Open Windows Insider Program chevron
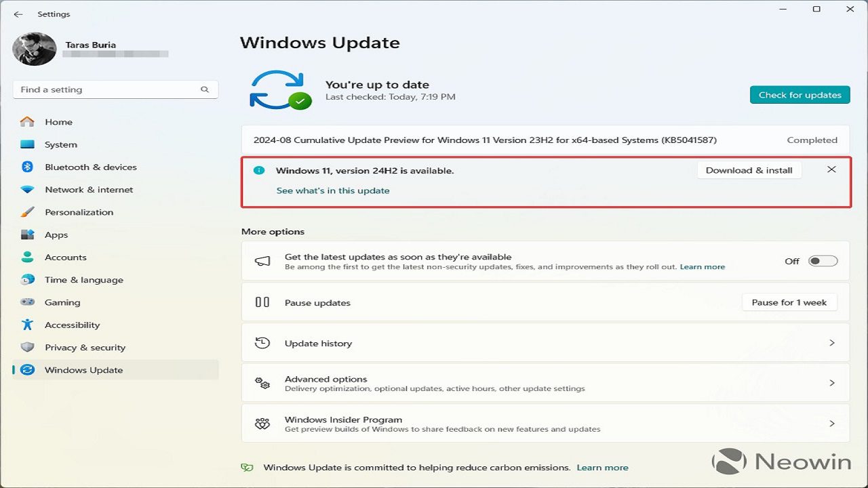The width and height of the screenshot is (868, 488). pyautogui.click(x=832, y=424)
